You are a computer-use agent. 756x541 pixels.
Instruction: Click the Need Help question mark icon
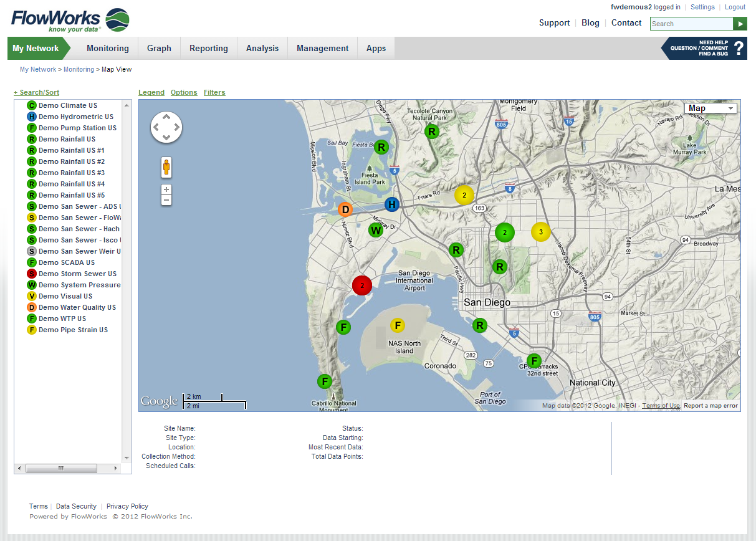739,48
